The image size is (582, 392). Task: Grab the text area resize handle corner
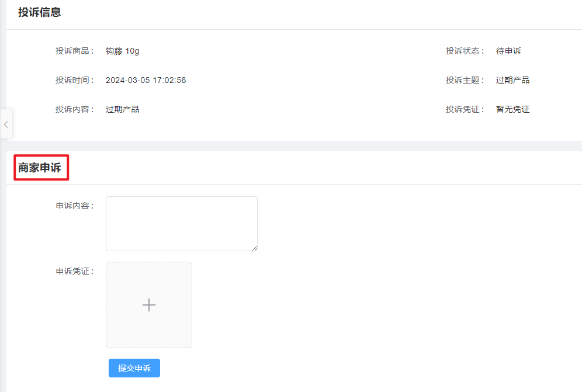(x=255, y=248)
